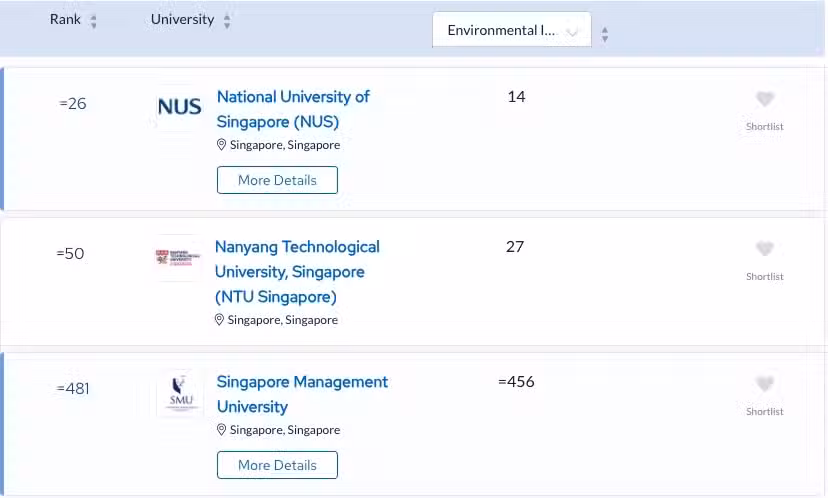The image size is (828, 498).
Task: Open the NUS logo thumbnail
Action: (180, 107)
